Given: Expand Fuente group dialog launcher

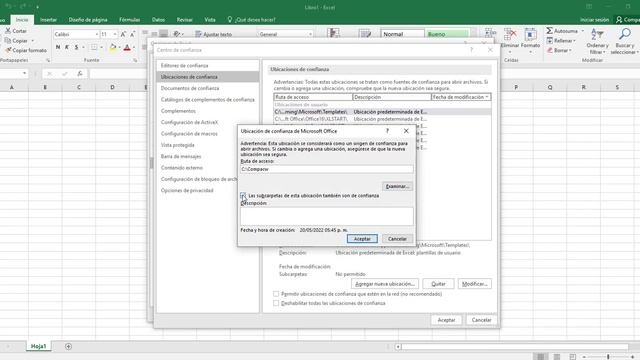Looking at the screenshot, I should tap(135, 60).
